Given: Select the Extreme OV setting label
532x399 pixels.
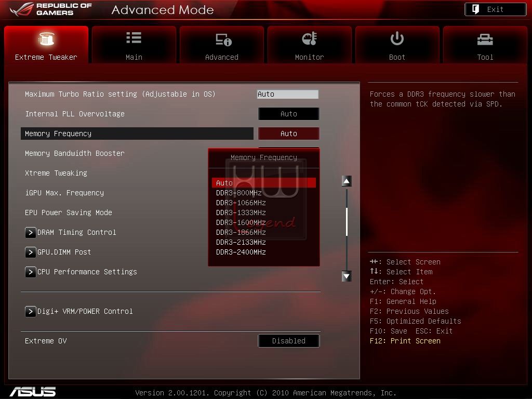Looking at the screenshot, I should point(46,341).
